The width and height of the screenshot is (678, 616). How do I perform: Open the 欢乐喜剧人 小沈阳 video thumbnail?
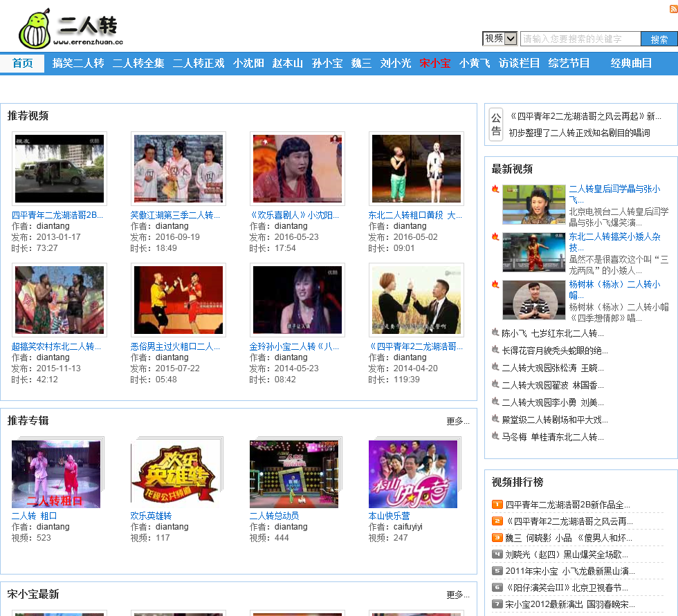click(x=297, y=169)
